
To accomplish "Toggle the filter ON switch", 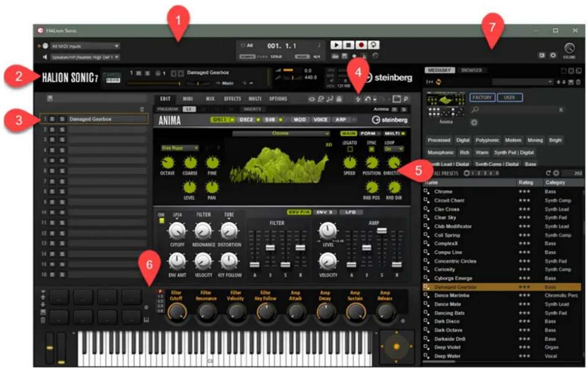I will click(x=162, y=221).
